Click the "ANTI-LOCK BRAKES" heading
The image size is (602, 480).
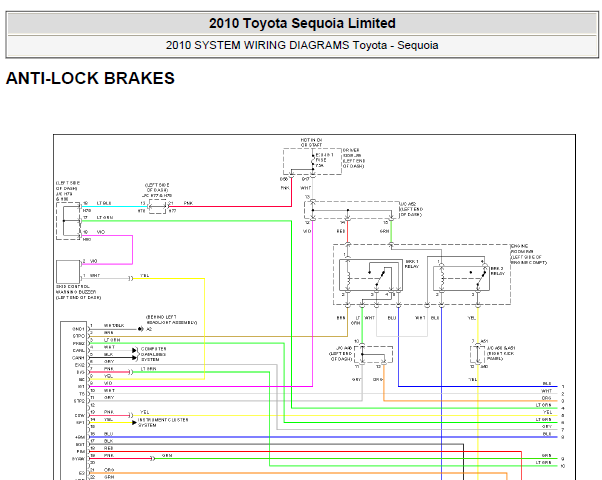tap(90, 78)
